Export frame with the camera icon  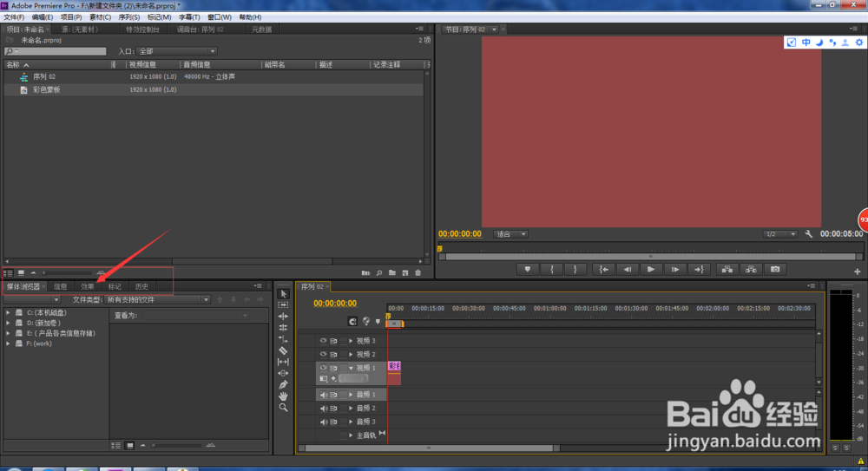[x=775, y=270]
